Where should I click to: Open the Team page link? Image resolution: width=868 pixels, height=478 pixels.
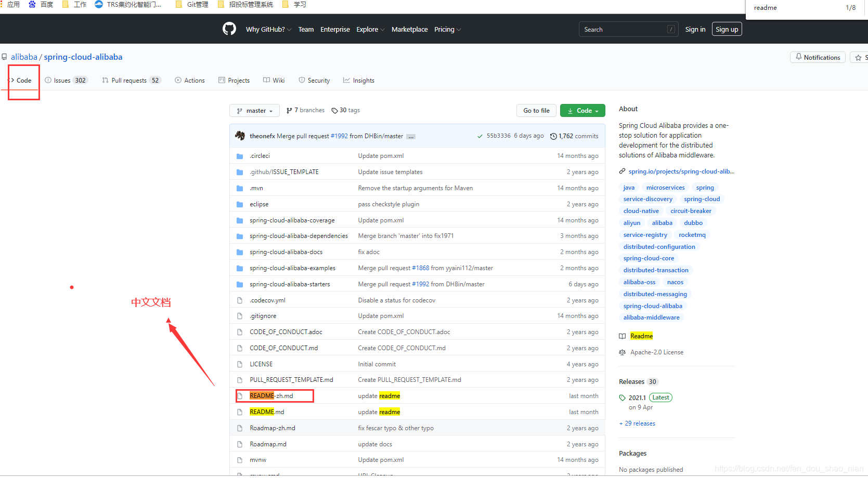point(306,30)
